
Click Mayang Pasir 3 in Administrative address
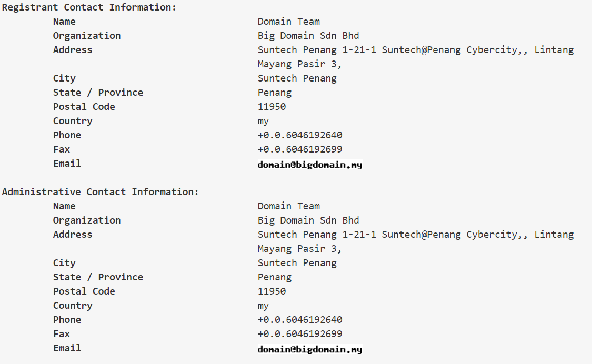(299, 249)
